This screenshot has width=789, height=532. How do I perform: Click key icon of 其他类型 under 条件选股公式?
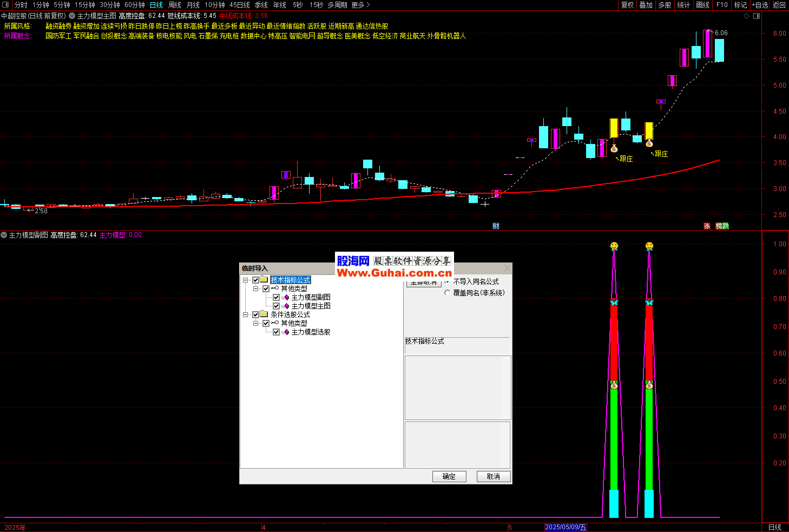coord(275,323)
